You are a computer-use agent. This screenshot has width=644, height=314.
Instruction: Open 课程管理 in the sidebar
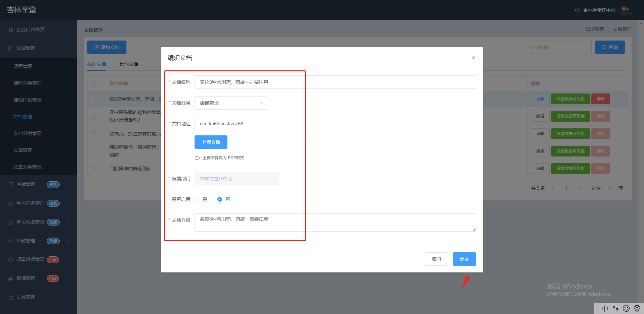[x=23, y=66]
